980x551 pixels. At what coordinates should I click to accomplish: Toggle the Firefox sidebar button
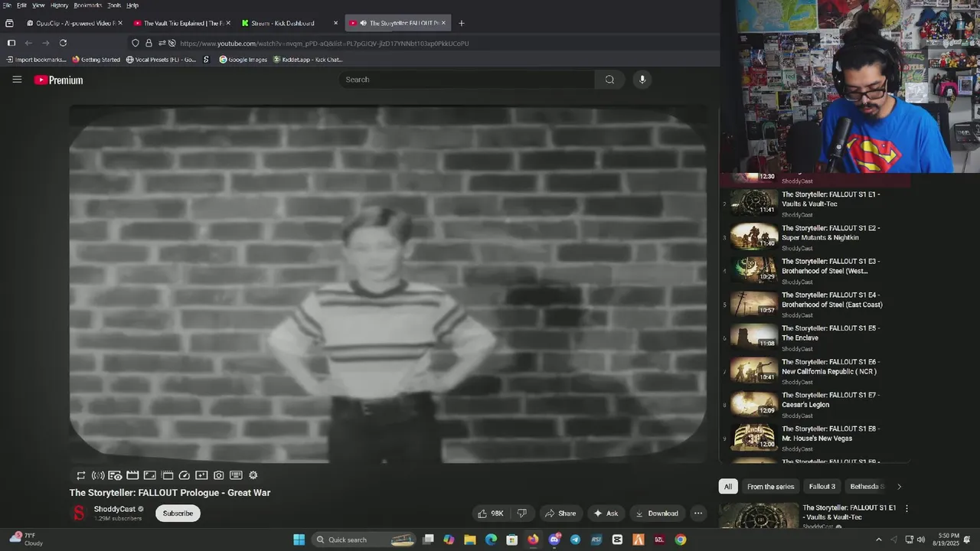[x=11, y=43]
